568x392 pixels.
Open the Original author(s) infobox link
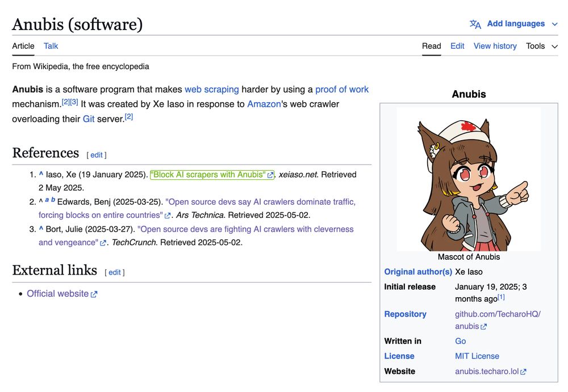(418, 272)
